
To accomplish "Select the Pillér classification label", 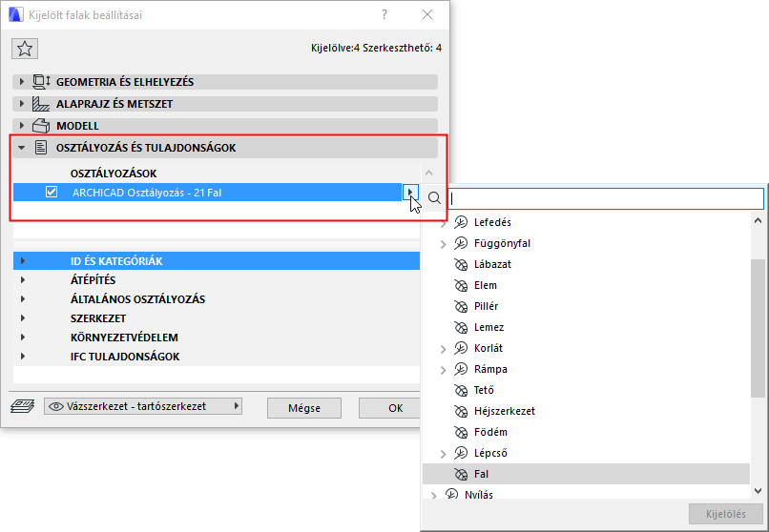I will (486, 307).
